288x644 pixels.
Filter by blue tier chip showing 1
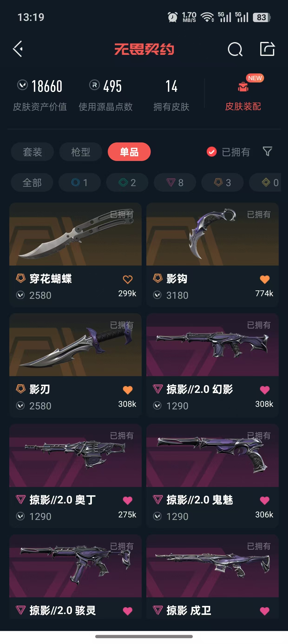(x=79, y=183)
